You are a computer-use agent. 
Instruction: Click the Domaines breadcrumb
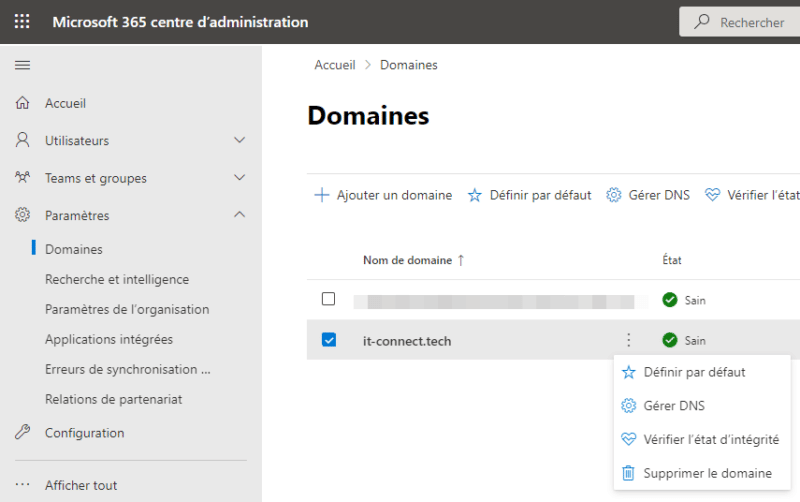coord(409,65)
